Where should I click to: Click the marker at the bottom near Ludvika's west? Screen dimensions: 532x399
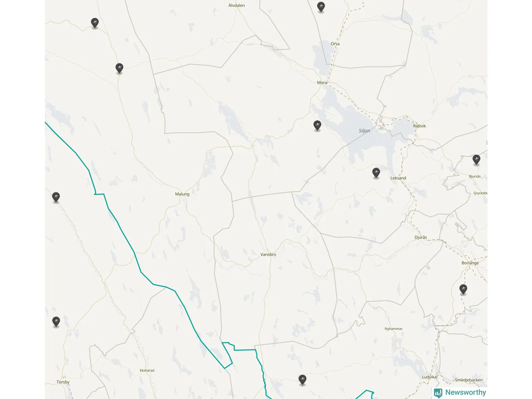tap(303, 379)
